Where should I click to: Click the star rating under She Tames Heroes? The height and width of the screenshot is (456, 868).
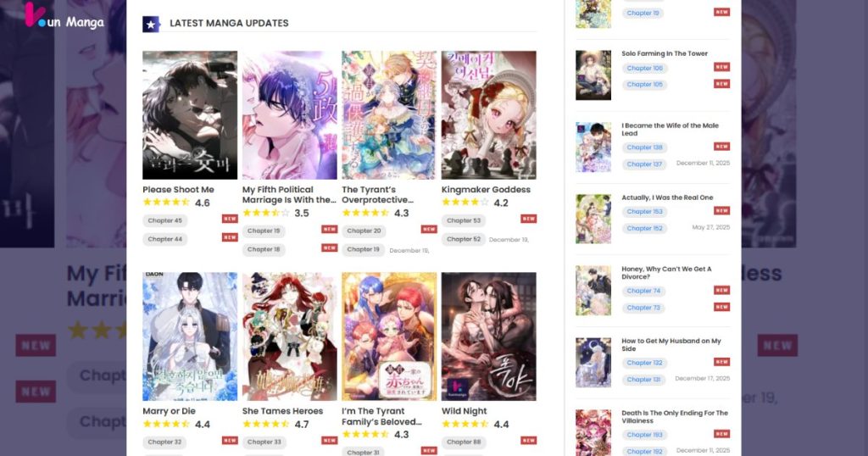tap(265, 424)
